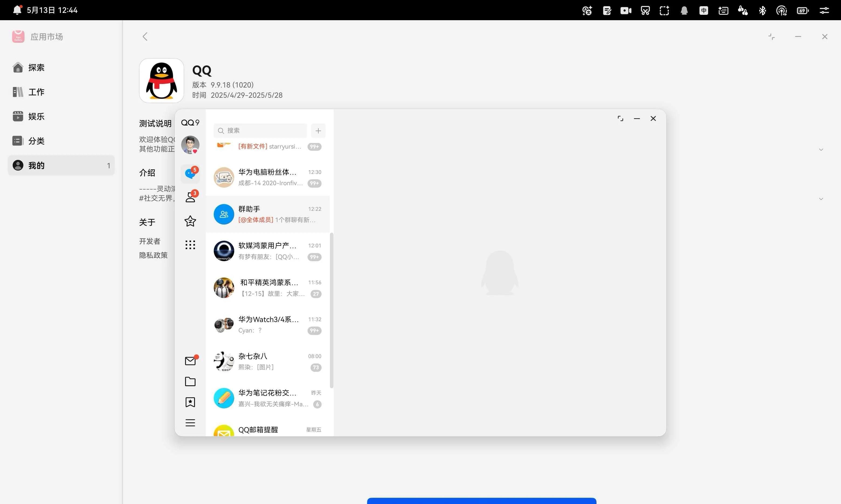Open the 隐私政策 privacy policy link

pyautogui.click(x=153, y=255)
